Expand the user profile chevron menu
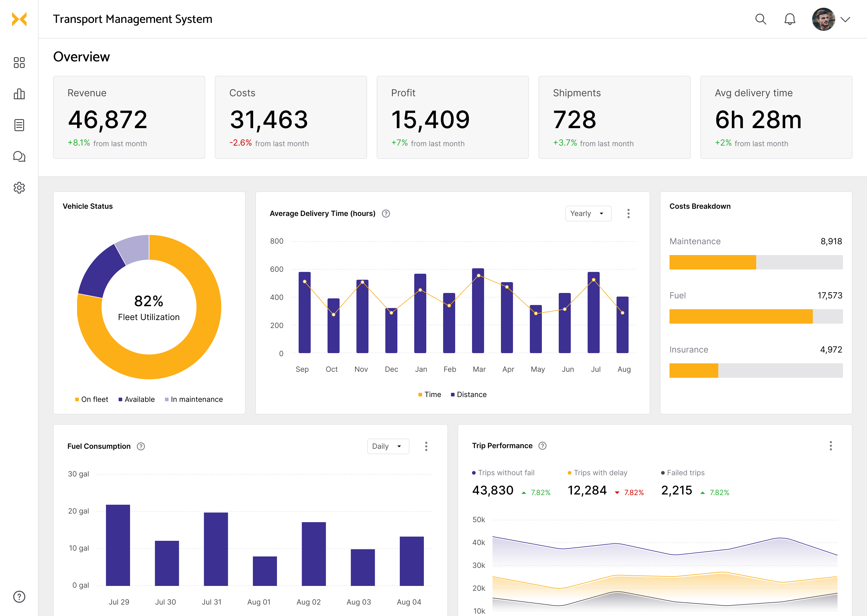Image resolution: width=867 pixels, height=616 pixels. point(845,19)
